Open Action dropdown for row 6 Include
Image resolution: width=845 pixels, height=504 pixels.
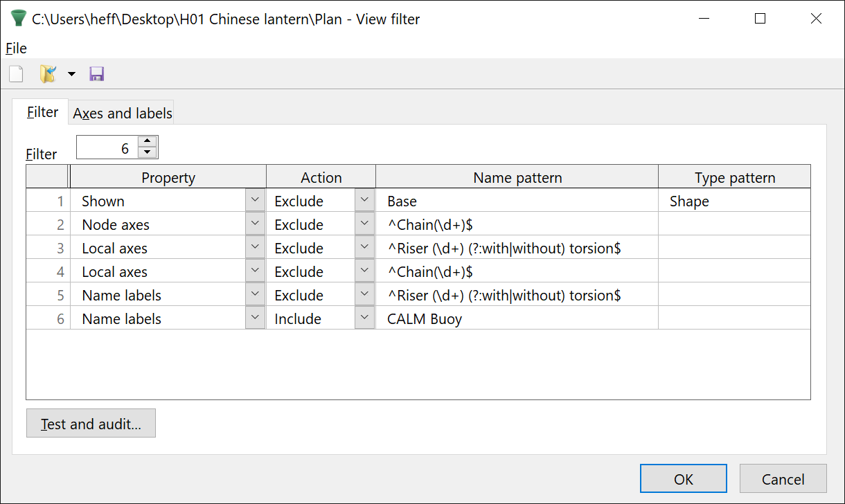pos(364,318)
